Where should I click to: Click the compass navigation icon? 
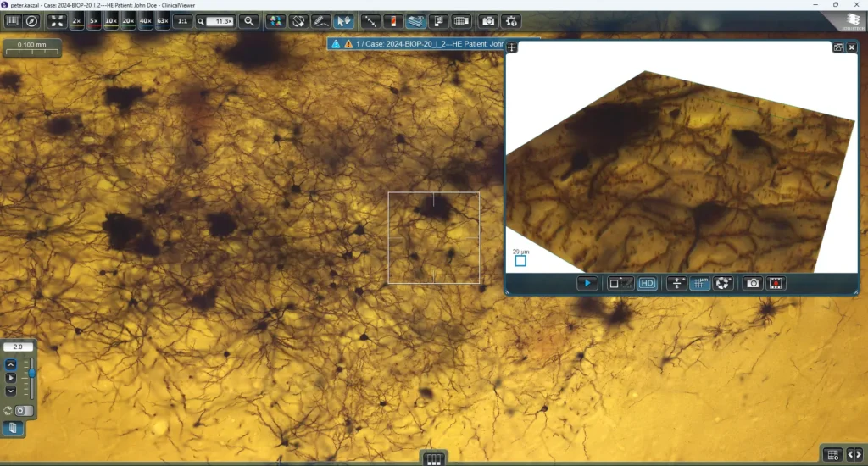pos(32,21)
